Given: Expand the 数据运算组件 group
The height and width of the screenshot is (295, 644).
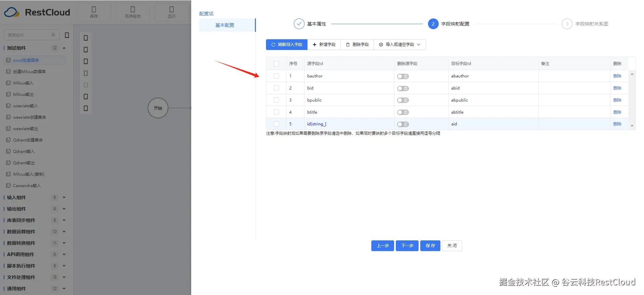Looking at the screenshot, I should 64,232.
